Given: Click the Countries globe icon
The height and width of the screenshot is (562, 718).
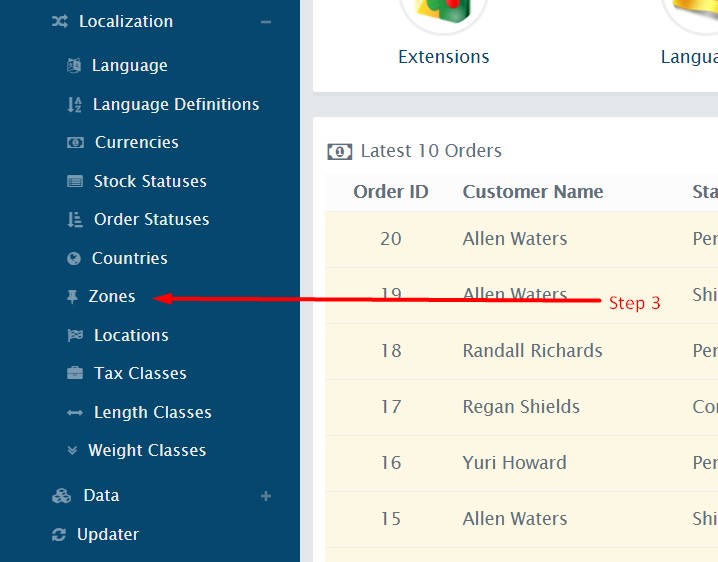Looking at the screenshot, I should [74, 258].
